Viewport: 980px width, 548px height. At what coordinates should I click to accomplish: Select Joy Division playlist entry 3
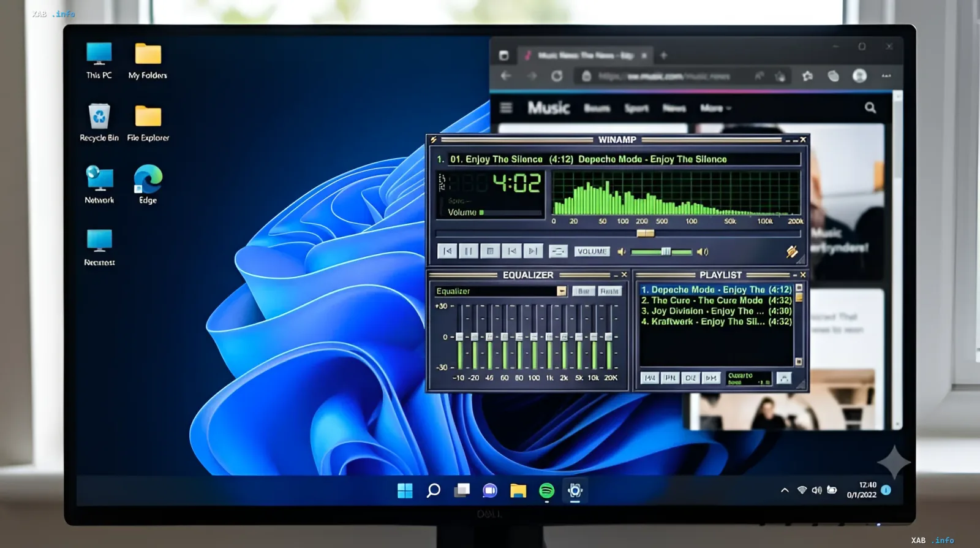[x=716, y=311]
